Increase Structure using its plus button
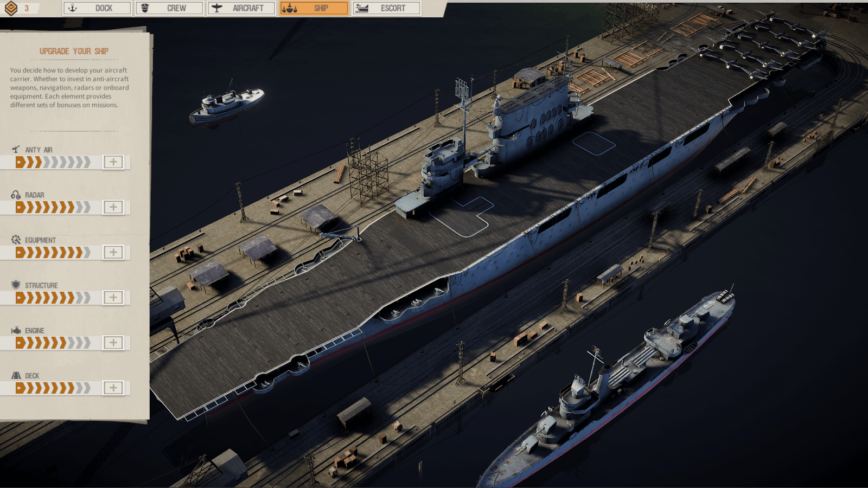 click(x=113, y=298)
